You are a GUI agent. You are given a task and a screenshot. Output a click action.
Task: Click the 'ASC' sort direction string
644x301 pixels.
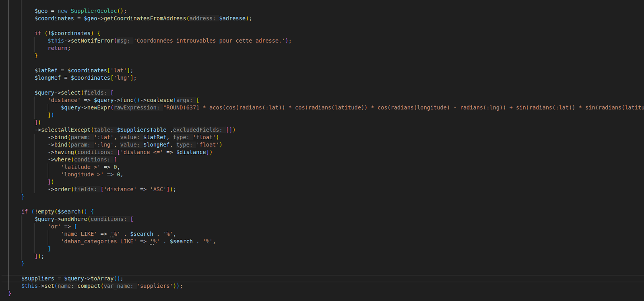[x=158, y=190]
